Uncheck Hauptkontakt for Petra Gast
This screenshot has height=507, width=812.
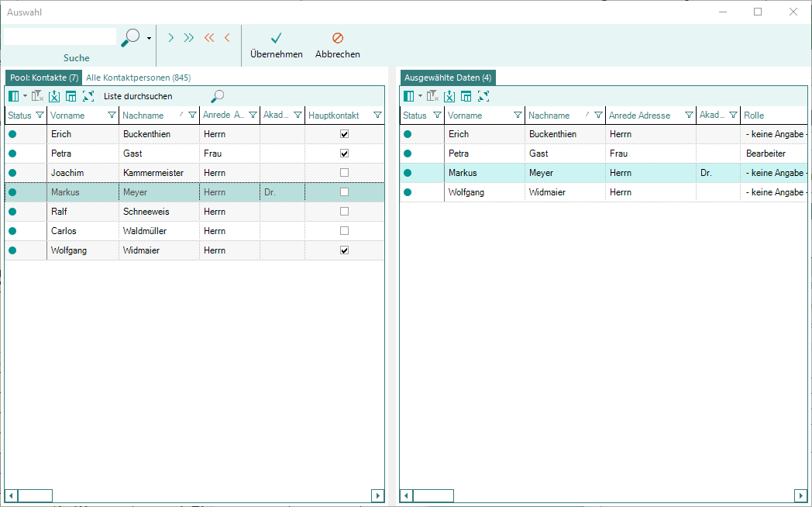[344, 153]
